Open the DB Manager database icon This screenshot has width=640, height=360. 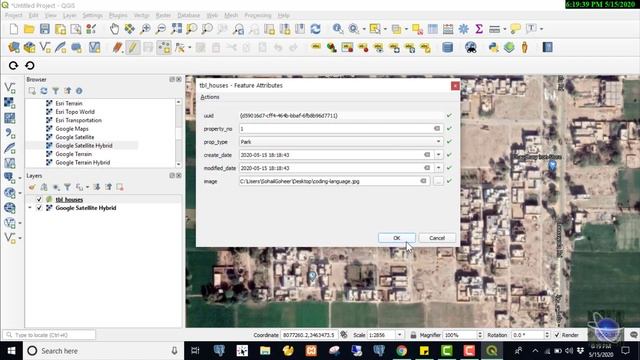click(x=447, y=47)
